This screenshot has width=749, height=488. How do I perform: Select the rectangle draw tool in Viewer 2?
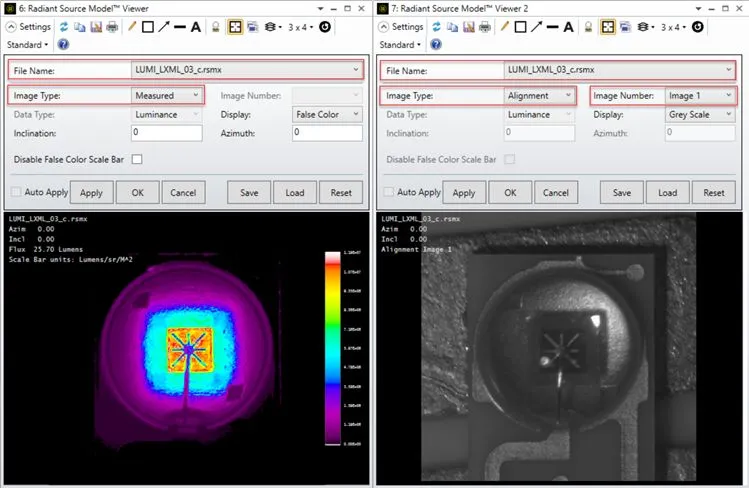click(521, 27)
